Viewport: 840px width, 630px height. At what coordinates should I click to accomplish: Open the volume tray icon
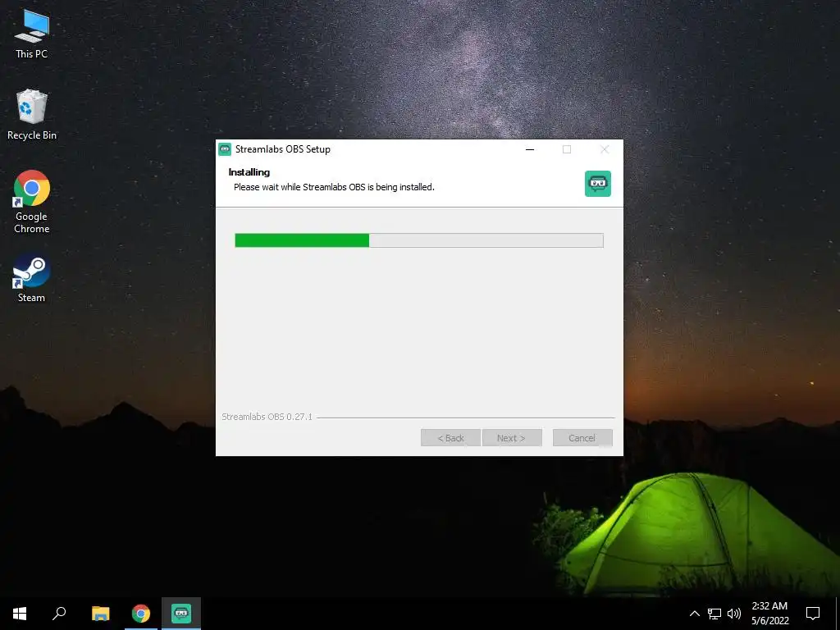point(734,614)
